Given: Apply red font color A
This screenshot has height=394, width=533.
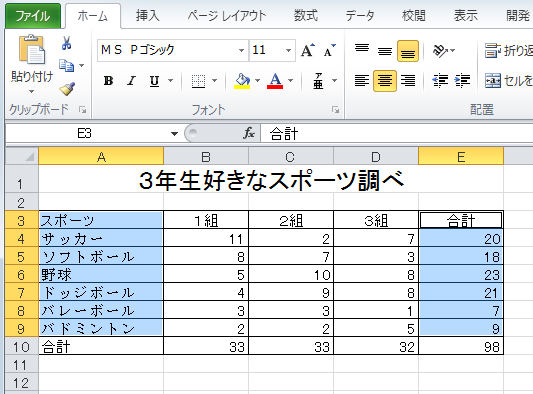Looking at the screenshot, I should pos(275,81).
